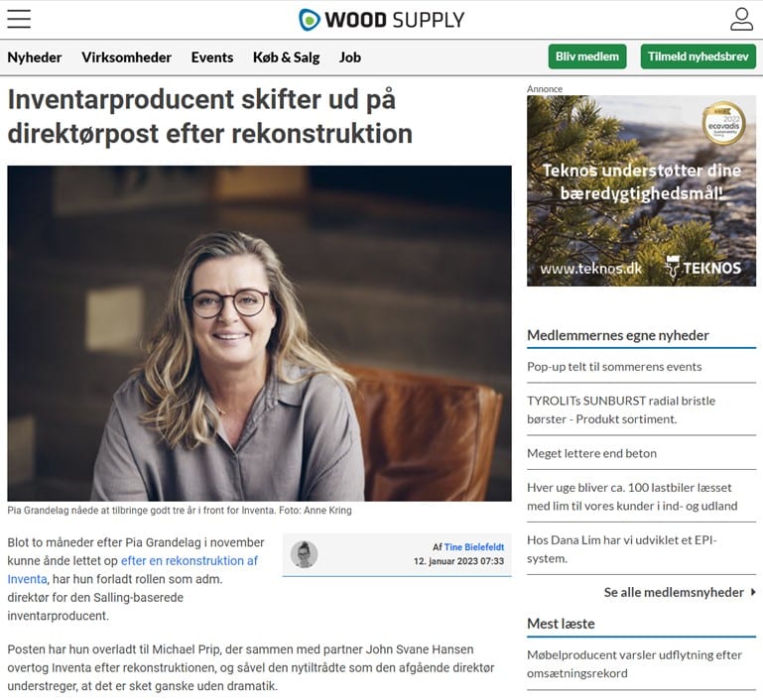Click the article photo of Pia Grandelag
The image size is (763, 700).
tap(259, 333)
